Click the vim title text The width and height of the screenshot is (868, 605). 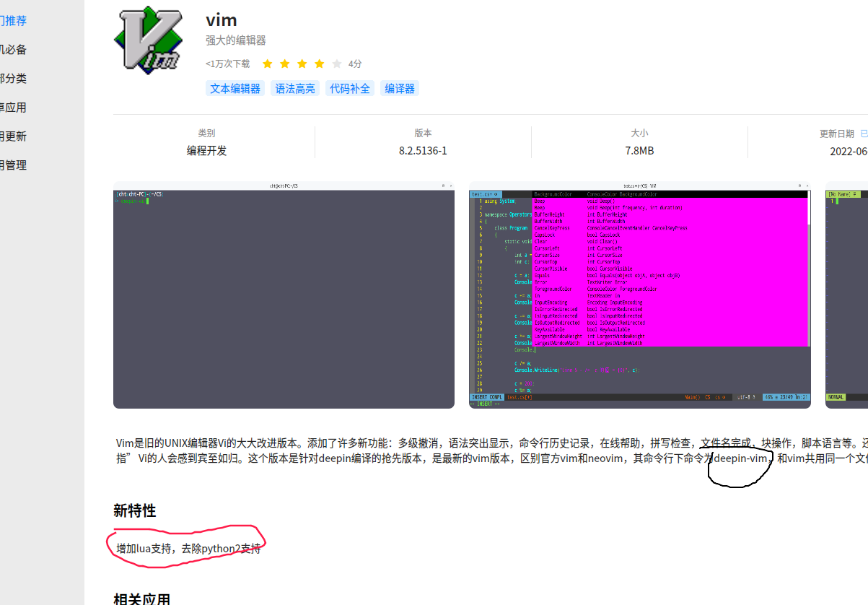coord(221,19)
